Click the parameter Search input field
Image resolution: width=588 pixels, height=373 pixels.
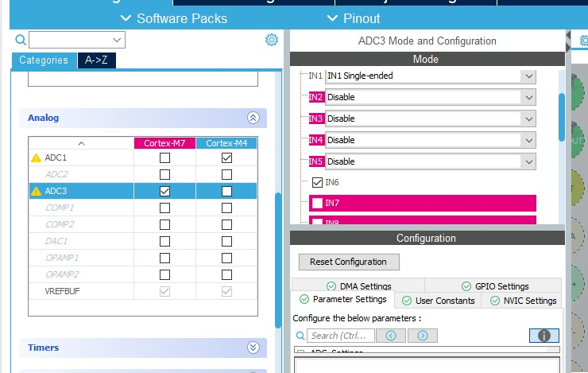tap(340, 336)
